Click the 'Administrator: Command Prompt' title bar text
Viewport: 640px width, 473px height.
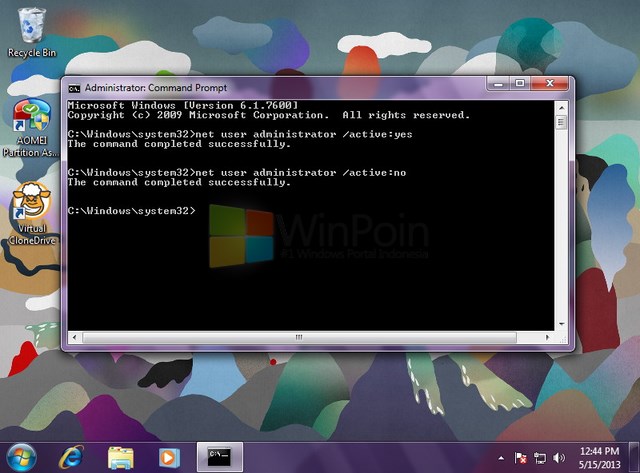click(x=156, y=88)
